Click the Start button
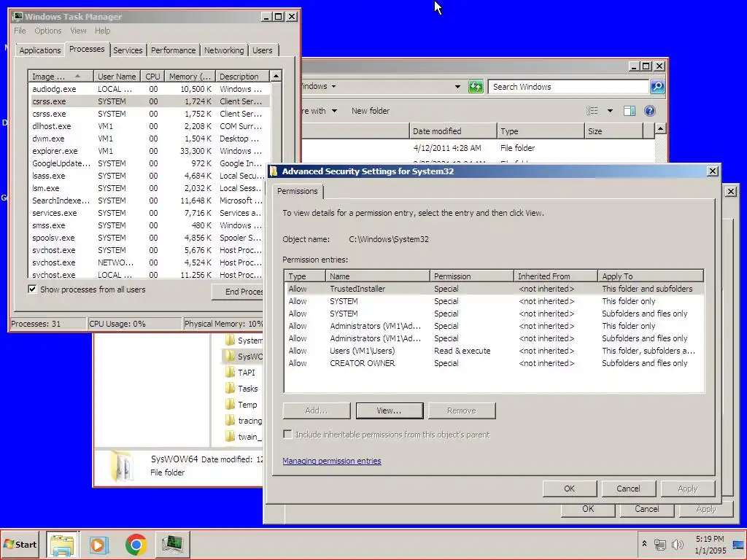This screenshot has height=560, width=747. click(x=20, y=544)
